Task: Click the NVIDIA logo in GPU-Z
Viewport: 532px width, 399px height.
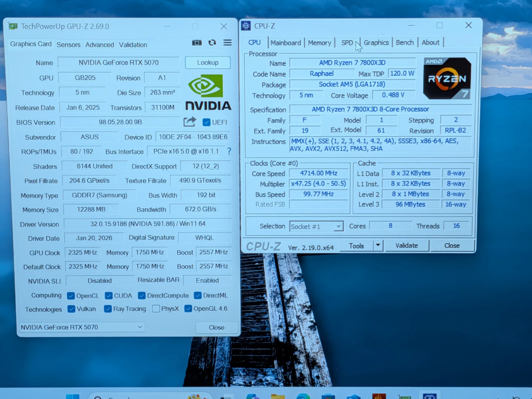Action: pos(208,92)
